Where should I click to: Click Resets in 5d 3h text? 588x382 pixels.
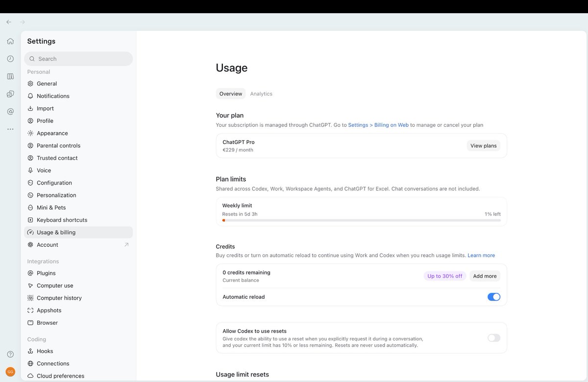click(x=240, y=214)
